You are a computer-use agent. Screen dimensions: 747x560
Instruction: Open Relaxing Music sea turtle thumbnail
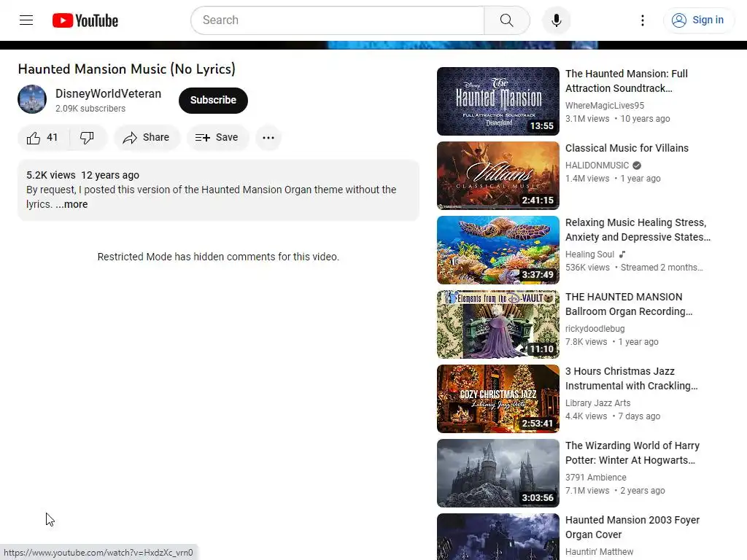498,250
